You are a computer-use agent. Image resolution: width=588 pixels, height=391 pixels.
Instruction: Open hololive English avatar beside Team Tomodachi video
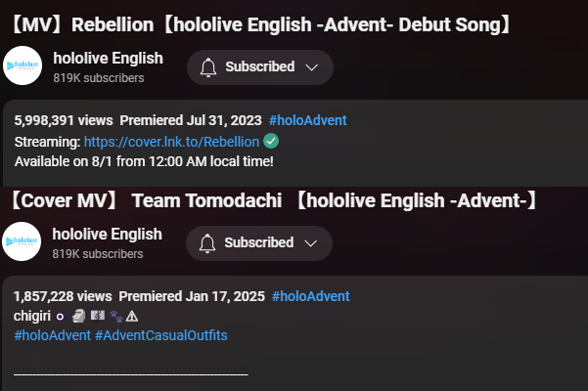point(22,241)
